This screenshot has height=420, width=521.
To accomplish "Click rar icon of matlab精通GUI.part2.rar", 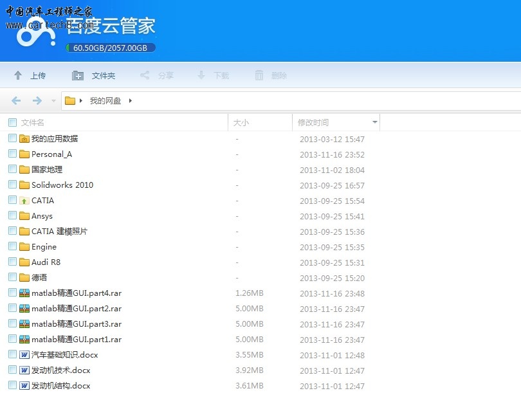I will tap(24, 308).
